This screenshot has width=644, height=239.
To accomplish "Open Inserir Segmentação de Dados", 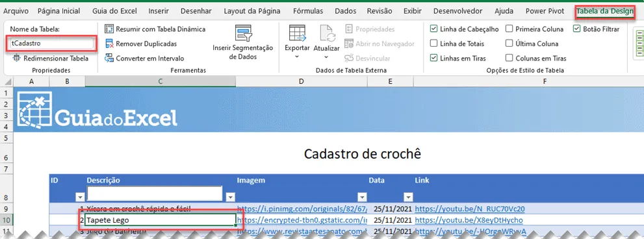I will (x=243, y=42).
